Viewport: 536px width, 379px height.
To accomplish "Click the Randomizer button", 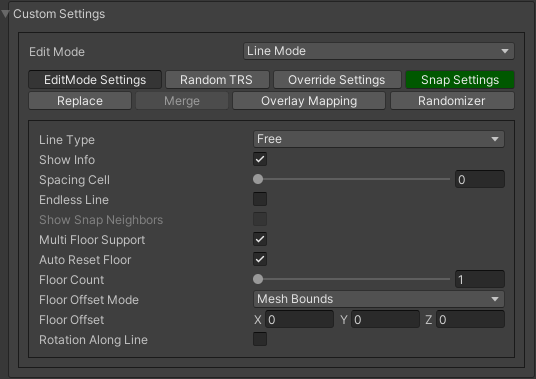I will (x=452, y=101).
